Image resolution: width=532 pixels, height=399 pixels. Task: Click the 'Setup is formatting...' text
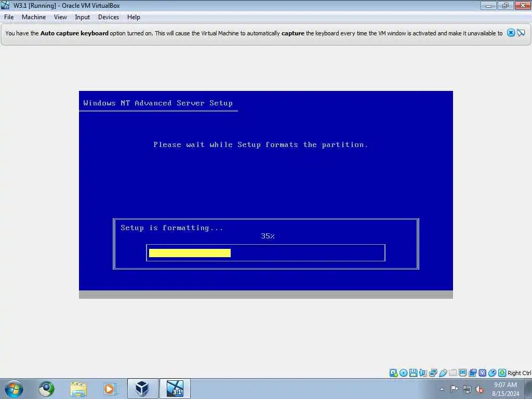pos(171,228)
